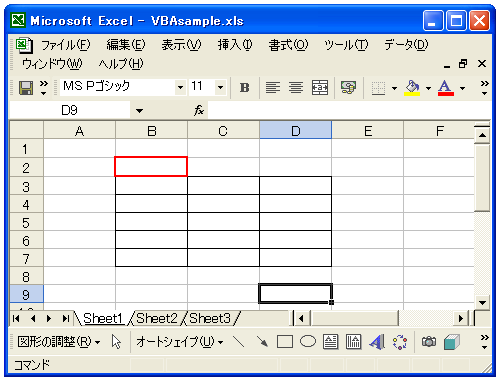Expand the Font Color dropdown arrow
Screen dimensions: 500x380
pyautogui.click(x=462, y=88)
